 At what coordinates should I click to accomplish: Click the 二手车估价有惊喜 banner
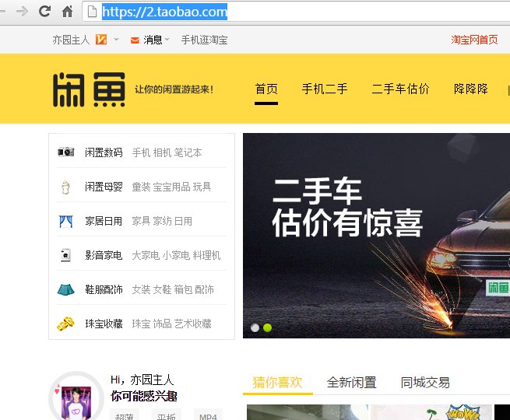tap(376, 236)
